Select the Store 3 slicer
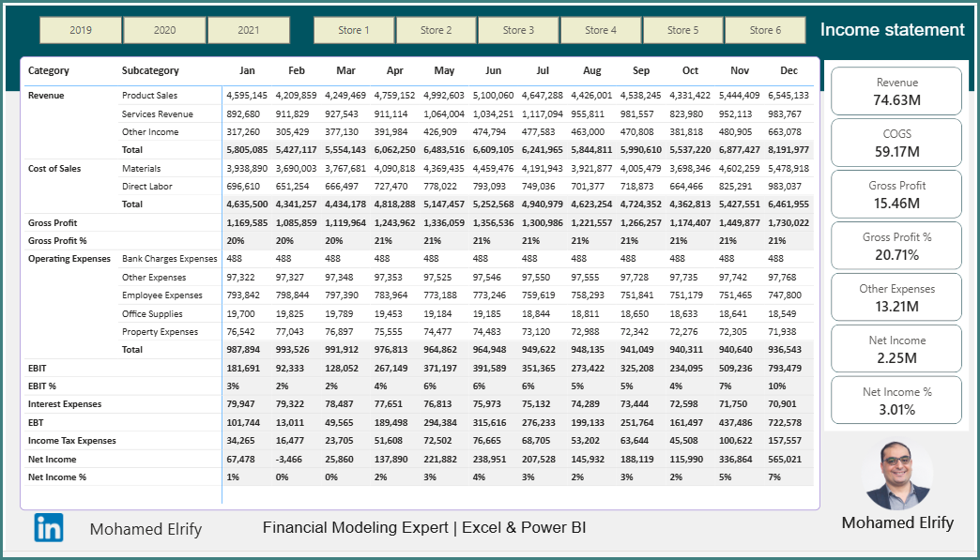 (x=519, y=30)
